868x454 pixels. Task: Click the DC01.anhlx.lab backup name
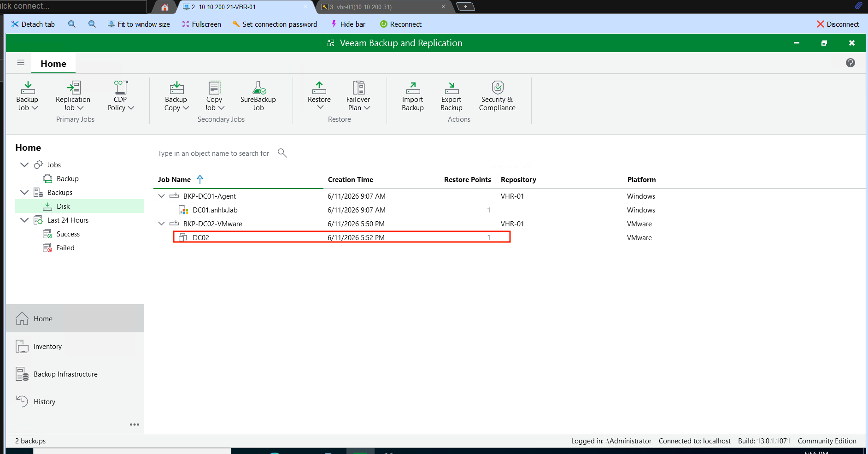(215, 210)
